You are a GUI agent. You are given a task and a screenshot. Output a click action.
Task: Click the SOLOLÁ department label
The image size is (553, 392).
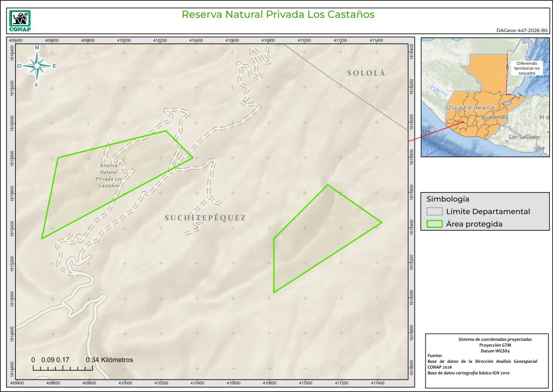366,73
